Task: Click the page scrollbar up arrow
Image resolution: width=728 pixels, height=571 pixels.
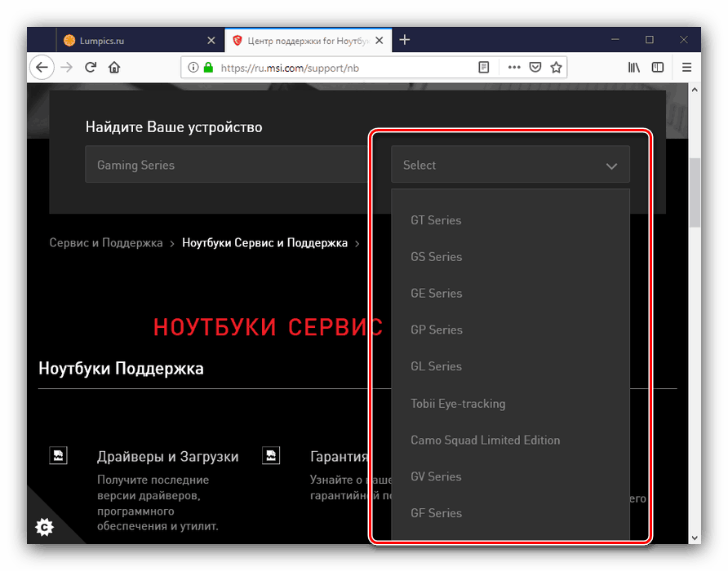Action: click(695, 90)
